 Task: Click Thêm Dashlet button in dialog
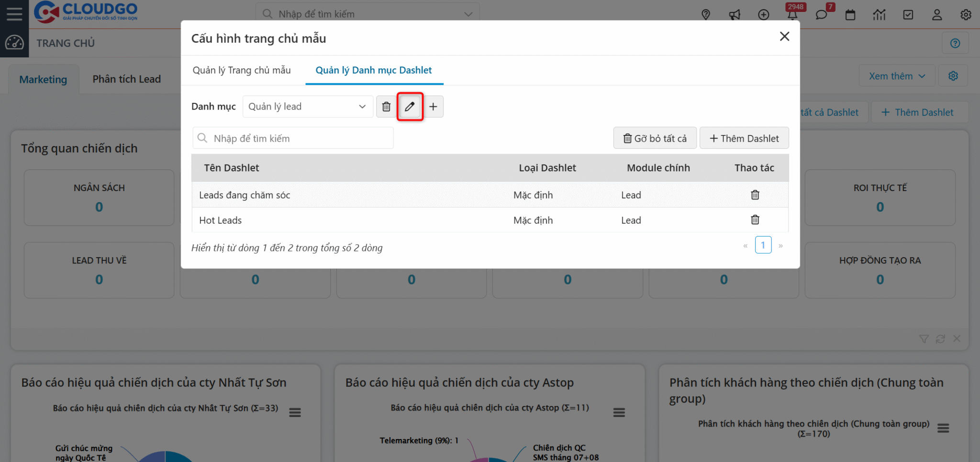coord(744,138)
